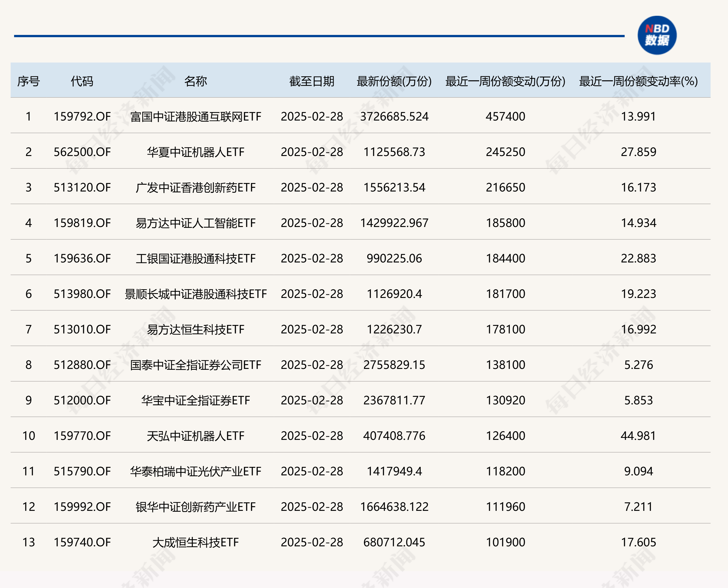
Task: Click 华夏中证机器人ETF name
Action: [x=196, y=152]
